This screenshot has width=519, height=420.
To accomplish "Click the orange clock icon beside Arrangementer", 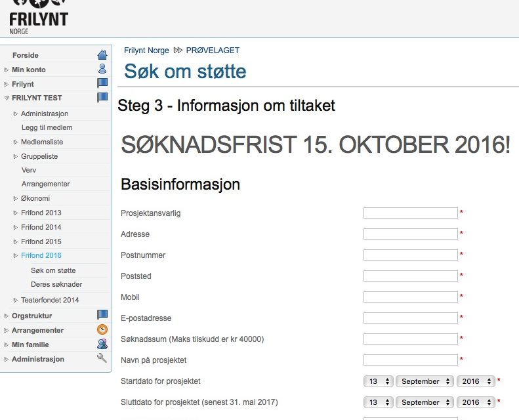I will click(102, 329).
